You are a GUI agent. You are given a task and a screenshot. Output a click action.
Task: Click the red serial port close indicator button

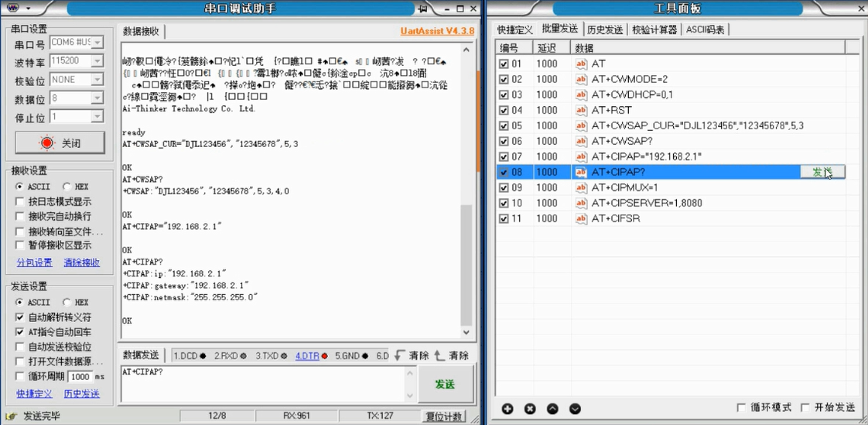coord(60,143)
